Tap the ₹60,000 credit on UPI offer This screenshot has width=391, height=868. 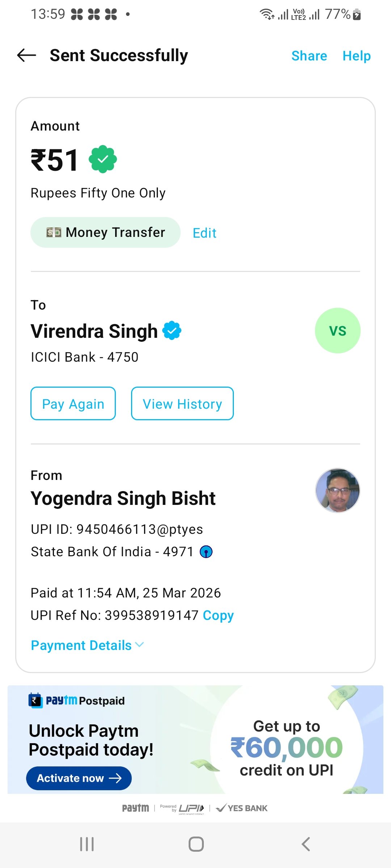(x=287, y=748)
